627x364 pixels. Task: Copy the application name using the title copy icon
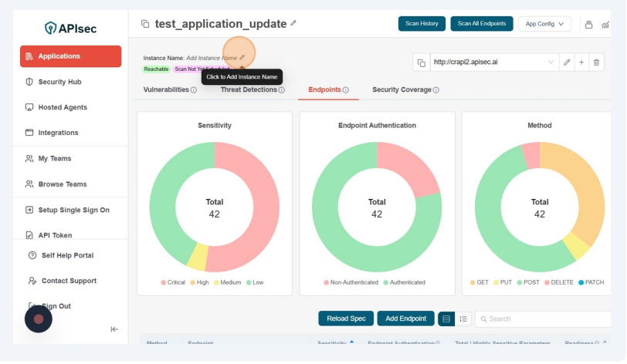[x=144, y=24]
